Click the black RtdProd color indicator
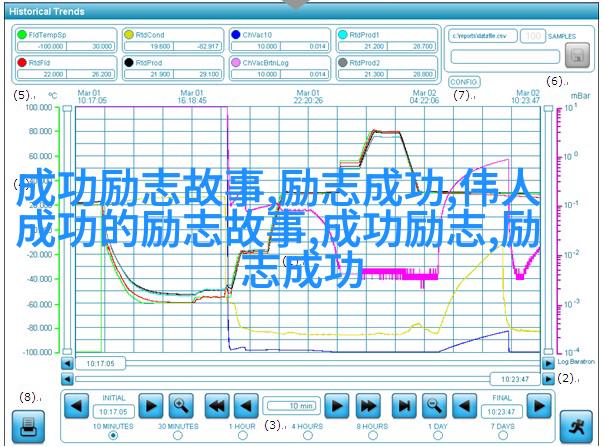The height and width of the screenshot is (447, 604). (x=129, y=62)
